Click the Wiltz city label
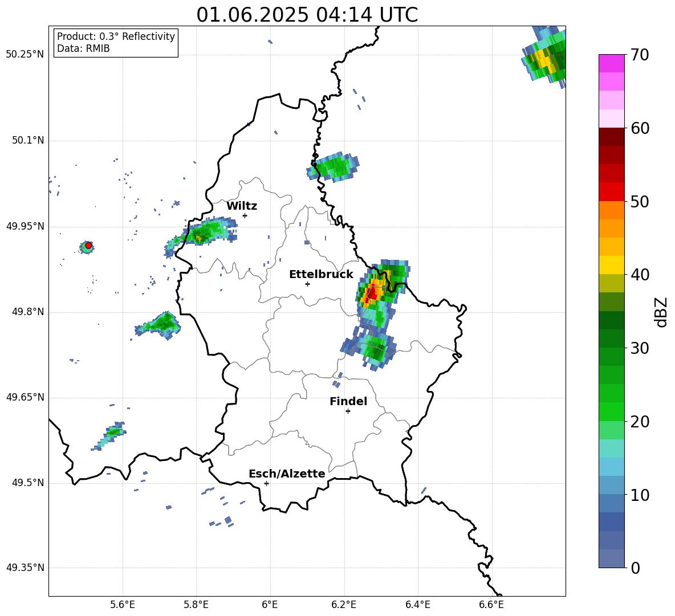This screenshot has width=675, height=616. point(242,206)
